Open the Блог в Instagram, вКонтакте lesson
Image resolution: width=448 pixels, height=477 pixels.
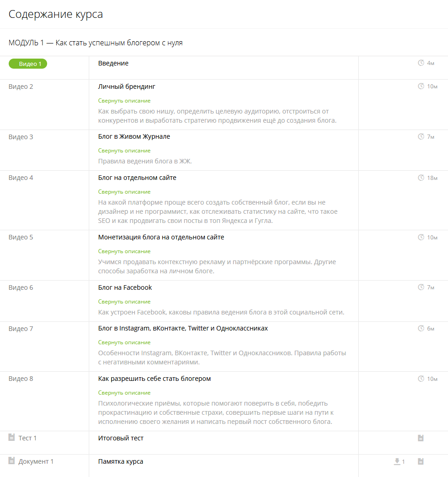183,328
